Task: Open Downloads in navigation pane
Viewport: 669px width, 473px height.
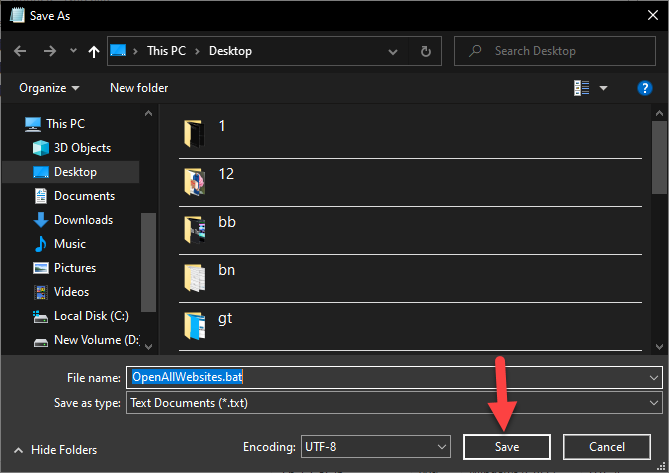Action: (83, 220)
